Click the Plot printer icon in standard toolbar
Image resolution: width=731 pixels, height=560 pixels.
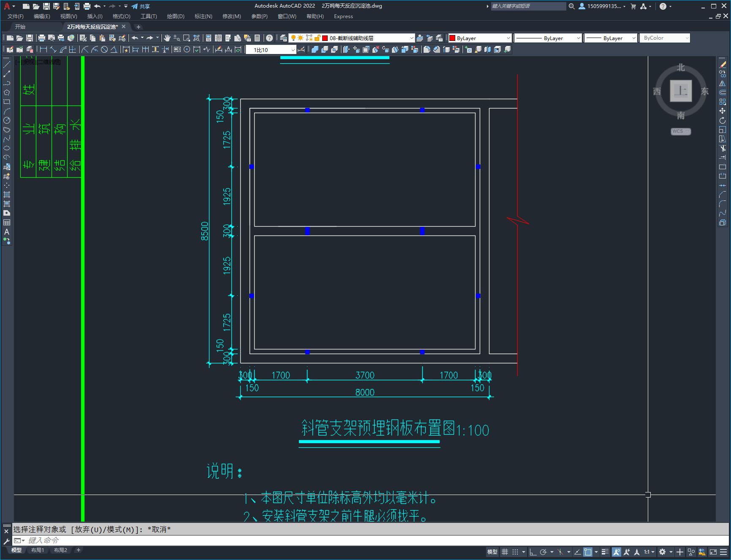pyautogui.click(x=41, y=38)
